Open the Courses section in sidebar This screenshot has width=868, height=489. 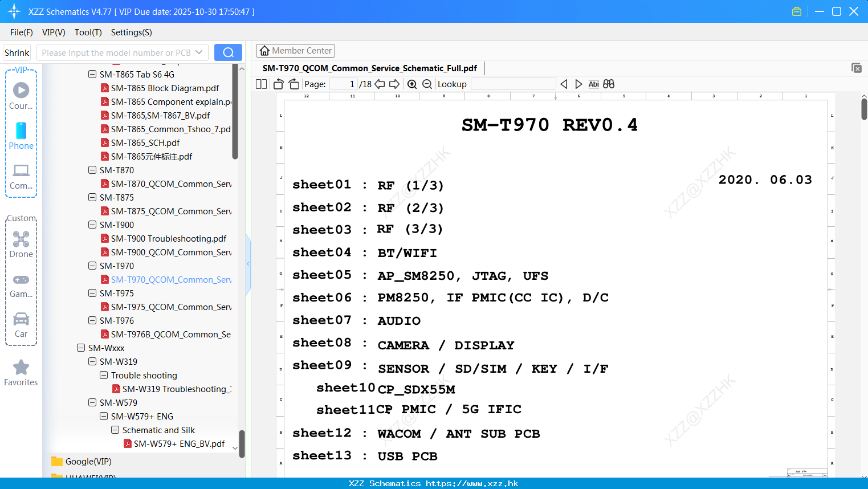[x=21, y=96]
